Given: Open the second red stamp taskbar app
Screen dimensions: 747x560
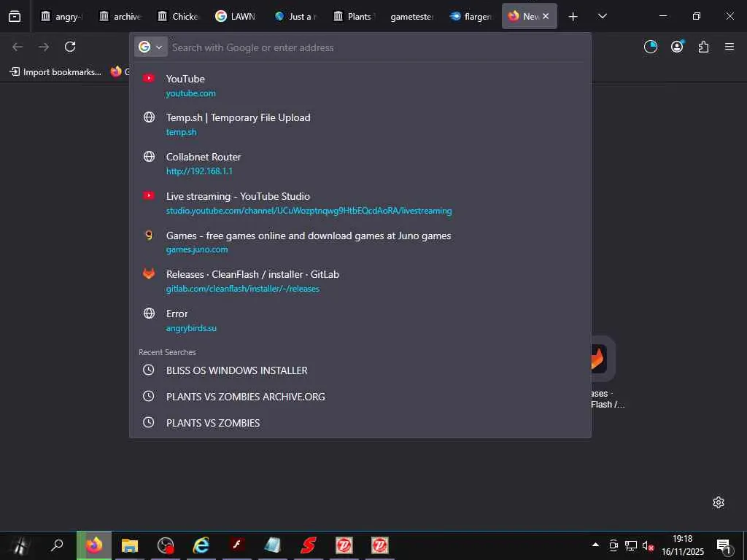Looking at the screenshot, I should coord(379,545).
